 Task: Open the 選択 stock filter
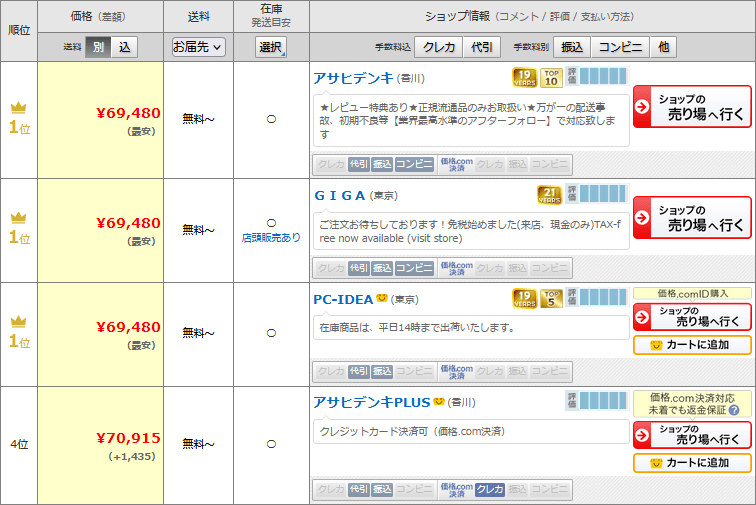pos(271,46)
